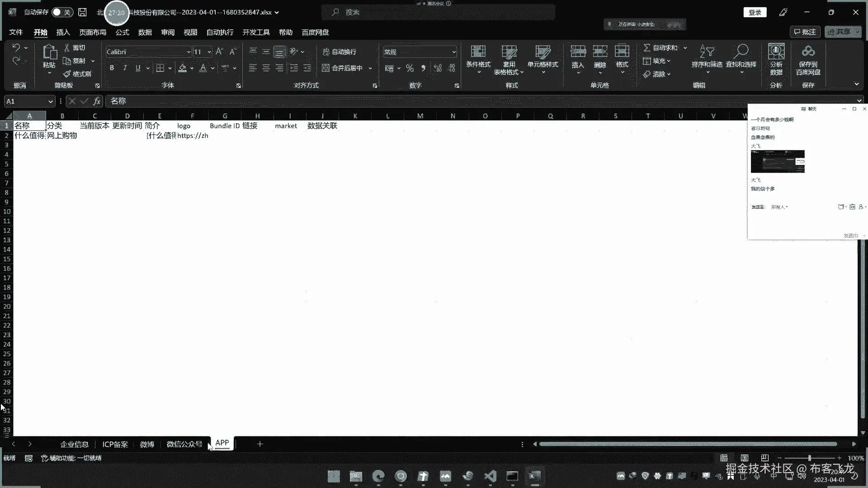Toggle the AutoSave switch

coord(62,12)
